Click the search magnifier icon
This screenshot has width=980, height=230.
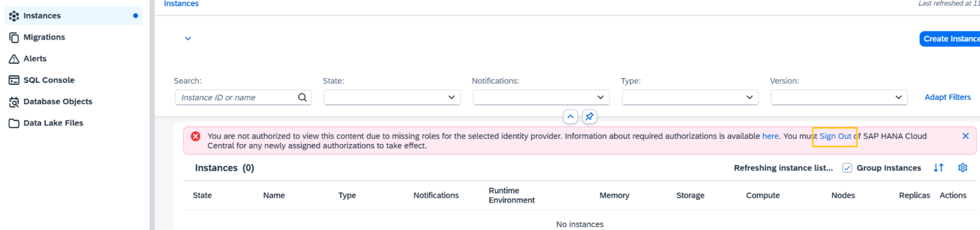tap(302, 98)
